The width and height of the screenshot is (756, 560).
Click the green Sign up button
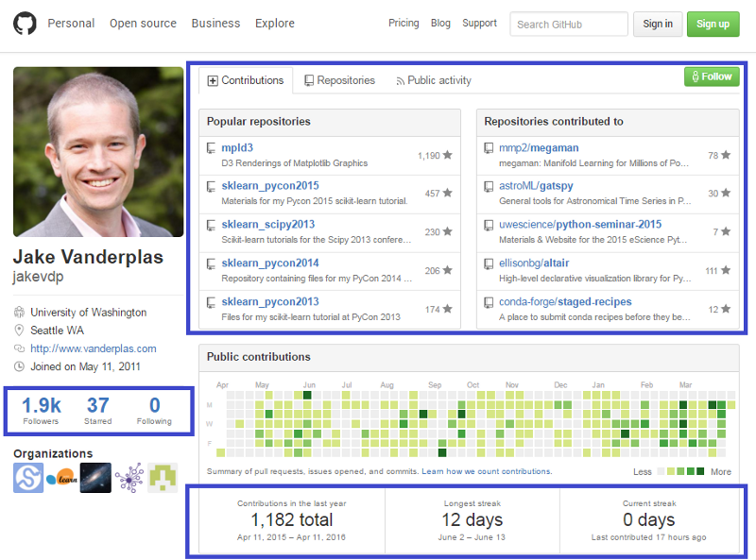(713, 25)
